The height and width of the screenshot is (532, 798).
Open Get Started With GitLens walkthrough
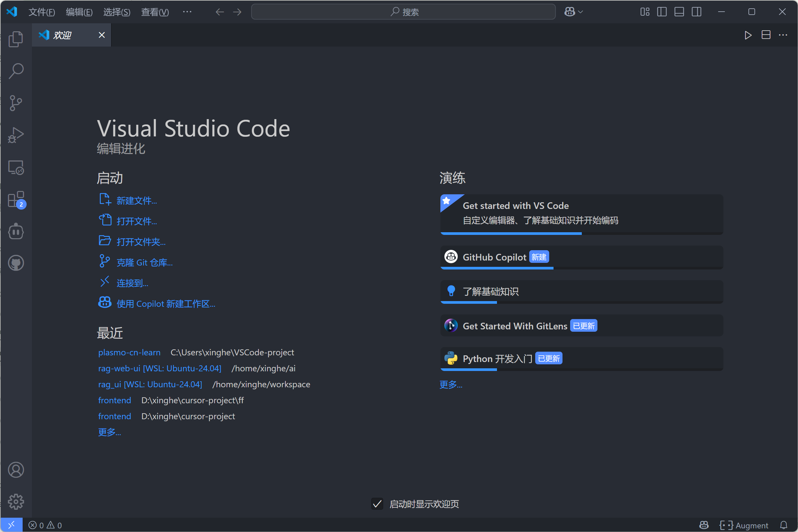tap(582, 326)
